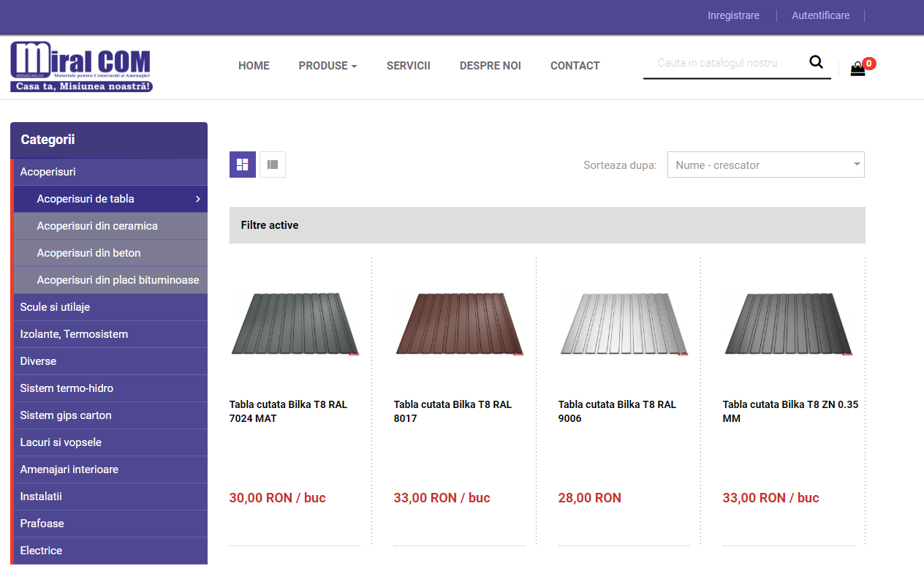Viewport: 924px width, 566px height.
Task: Click Tabla cutata Bilka T8 ZN 0.35 MM title
Action: point(791,412)
